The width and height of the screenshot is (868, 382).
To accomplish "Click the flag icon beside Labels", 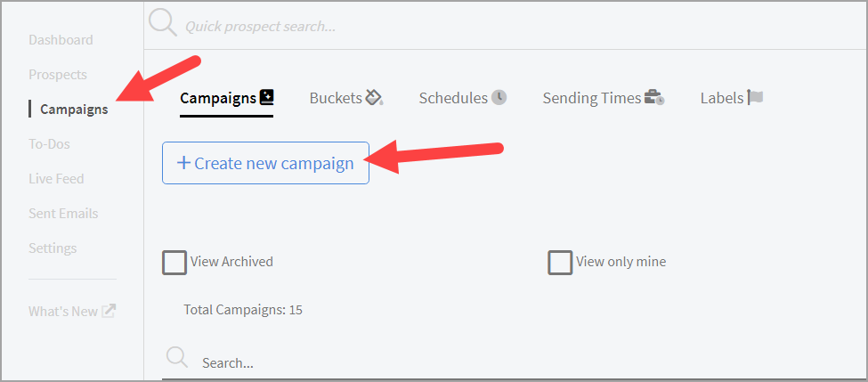I will point(756,97).
